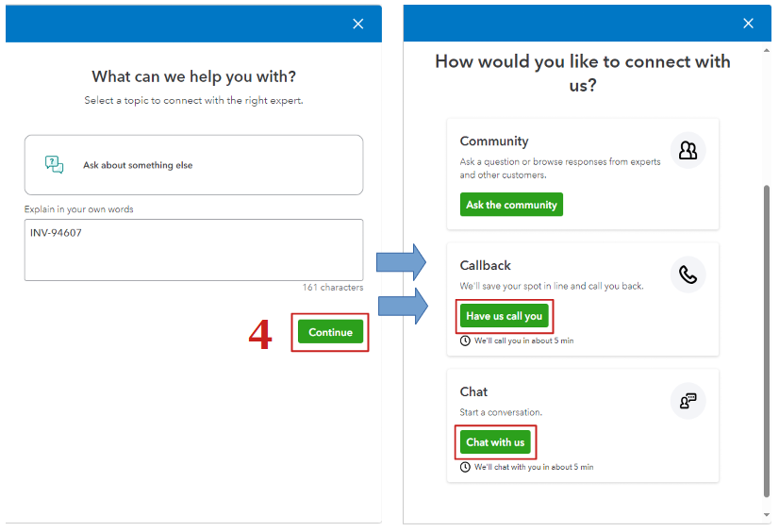
Task: Click the clock icon under Have us call you
Action: (x=465, y=341)
